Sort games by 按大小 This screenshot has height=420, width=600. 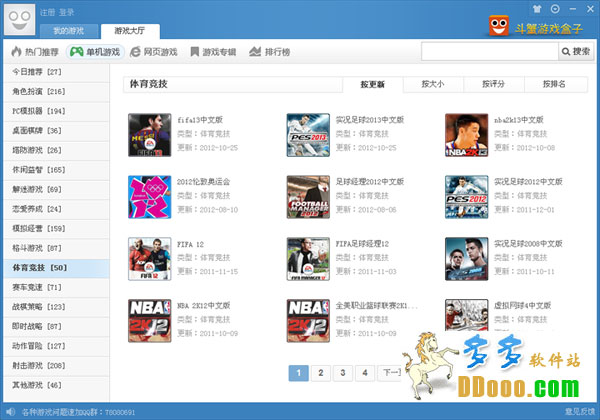[433, 84]
